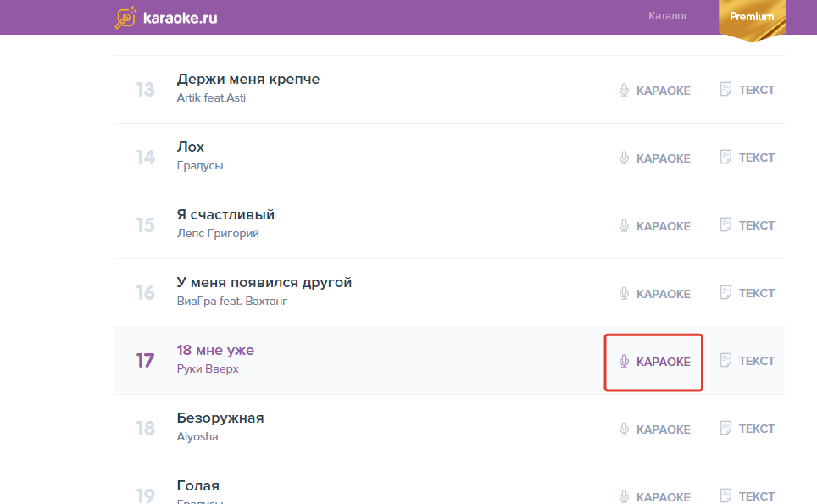The image size is (817, 504).
Task: Open ТЕКСТ for song Голая
Action: tap(757, 496)
